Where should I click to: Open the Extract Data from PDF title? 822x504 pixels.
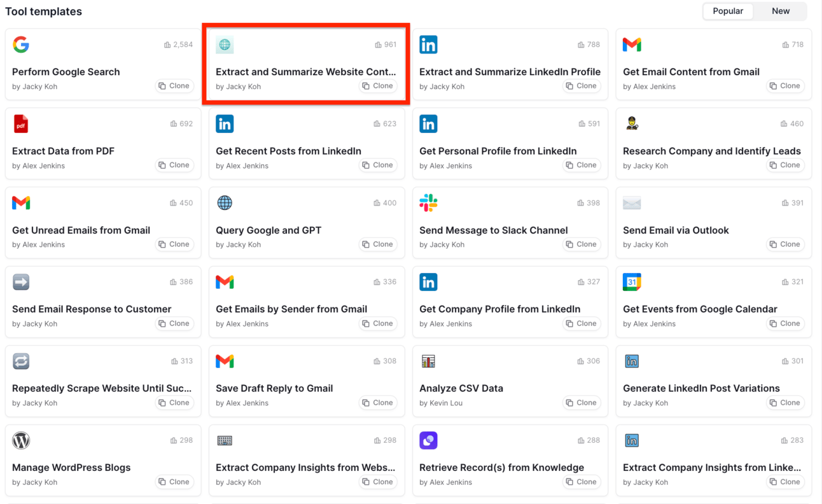(x=64, y=151)
